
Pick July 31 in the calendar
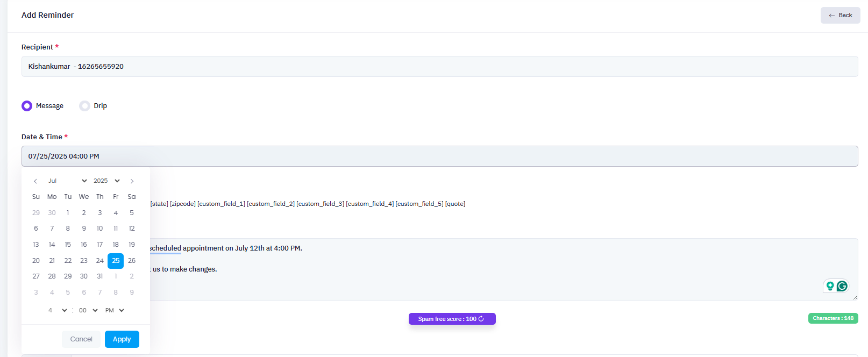point(99,276)
